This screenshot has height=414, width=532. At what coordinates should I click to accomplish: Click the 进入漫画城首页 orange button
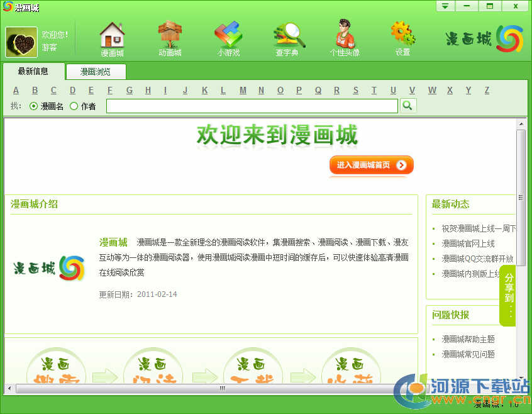(372, 165)
